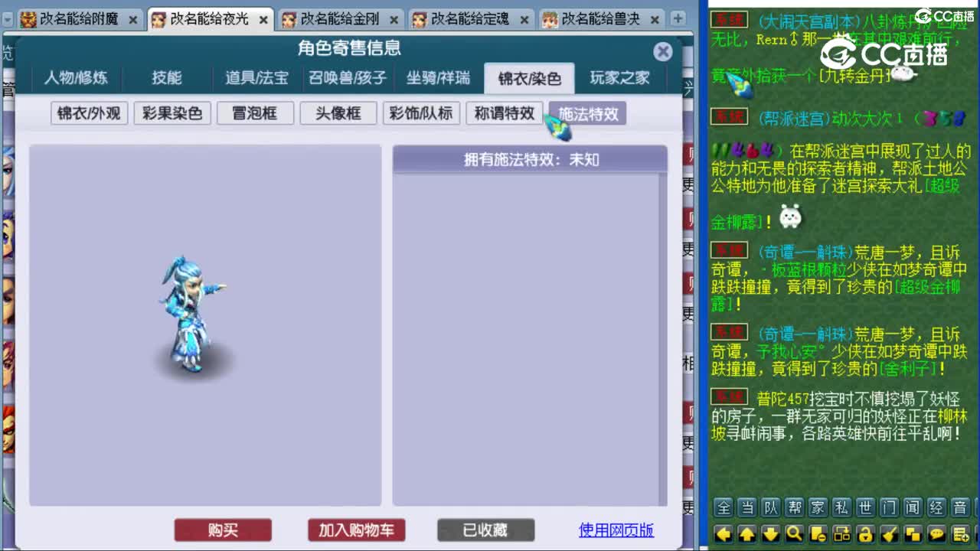Select the 世 chat channel filter

pyautogui.click(x=865, y=507)
